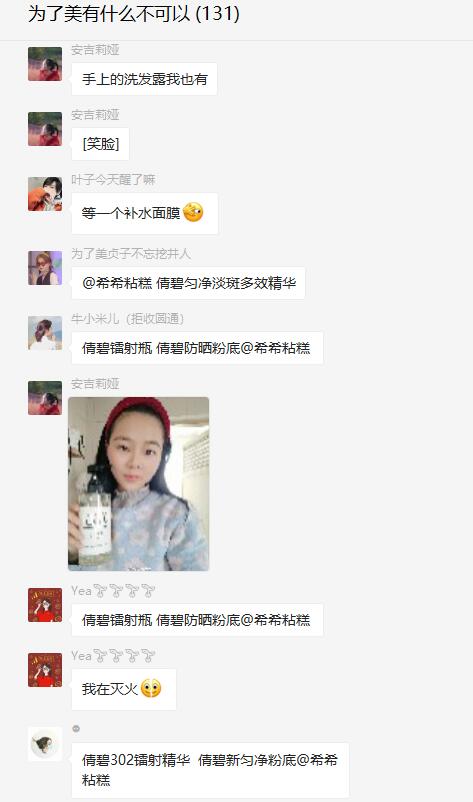Click the 倩碧匀净淡斑多效精华 message bubble
Image resolution: width=473 pixels, height=802 pixels.
click(x=188, y=283)
